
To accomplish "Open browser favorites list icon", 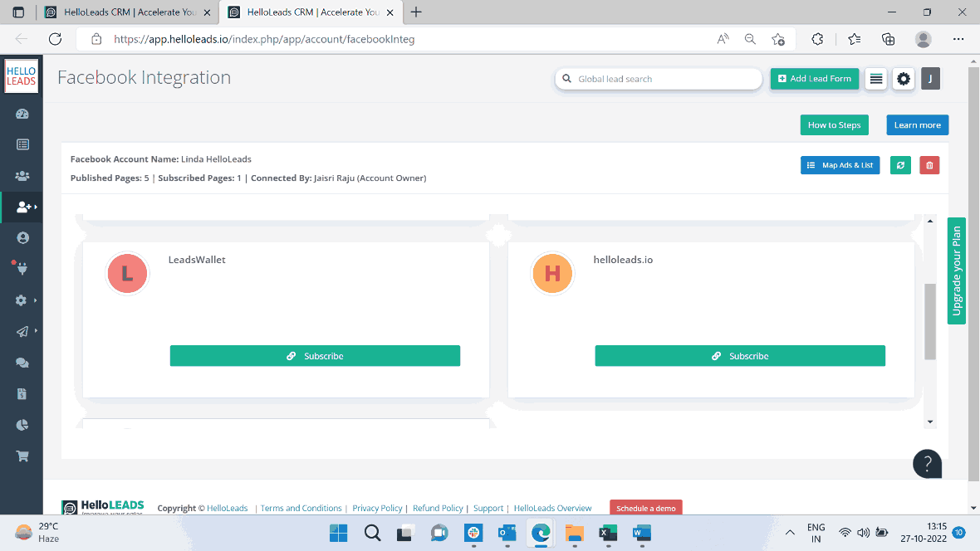I will 855,39.
